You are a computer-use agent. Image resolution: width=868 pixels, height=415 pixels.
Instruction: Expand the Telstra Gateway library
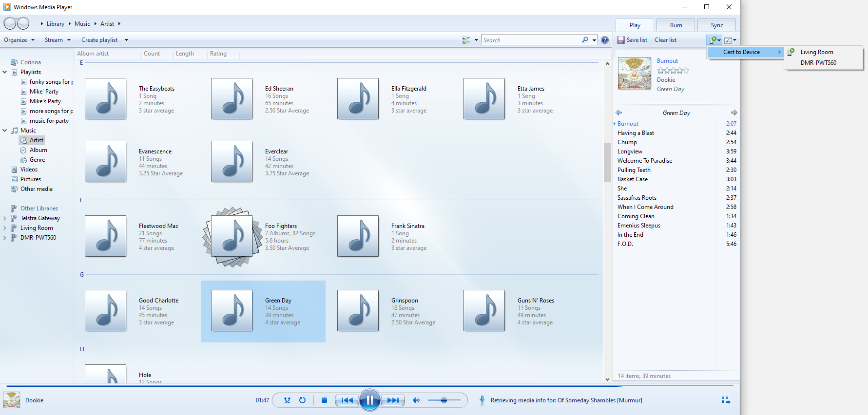pyautogui.click(x=5, y=218)
